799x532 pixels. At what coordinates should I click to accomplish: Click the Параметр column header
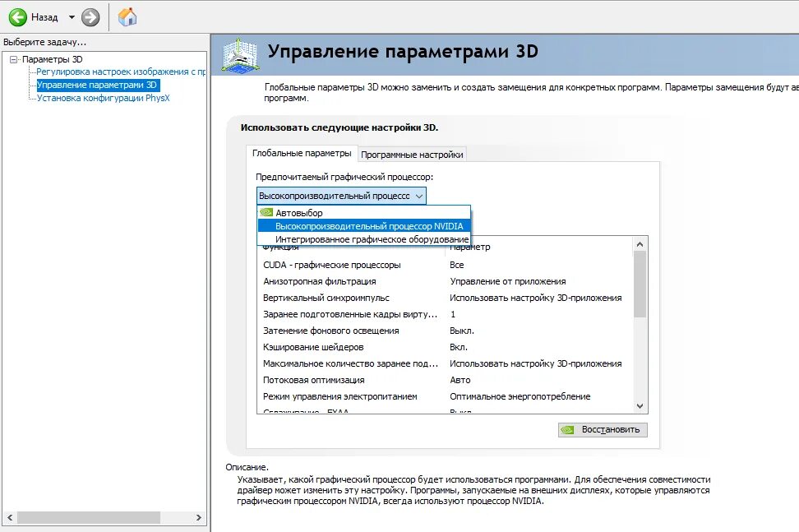[470, 247]
